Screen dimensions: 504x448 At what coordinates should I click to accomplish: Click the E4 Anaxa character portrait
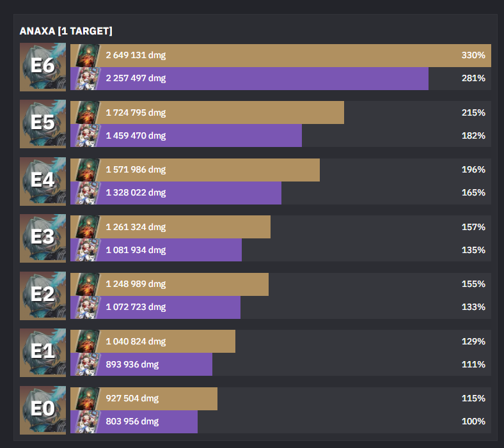[x=43, y=182]
